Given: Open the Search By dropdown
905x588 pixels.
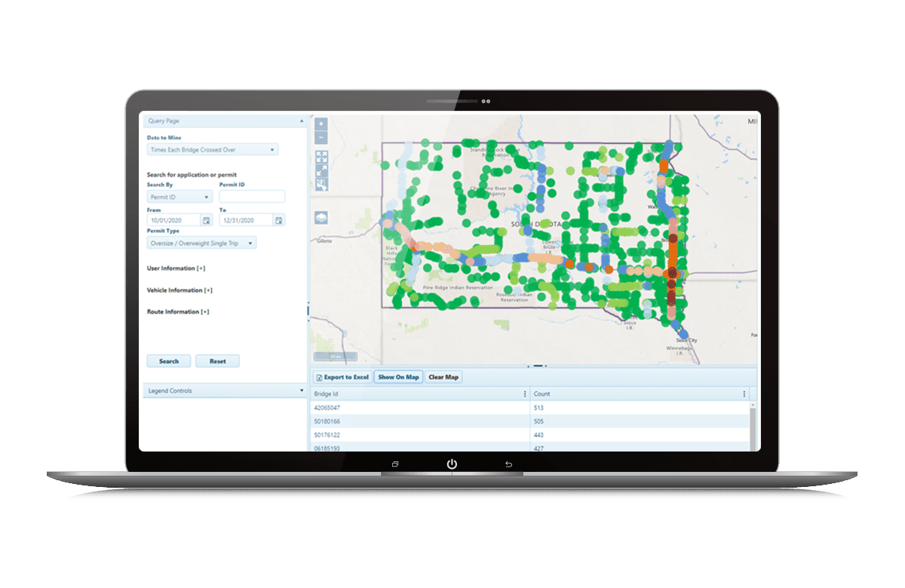Looking at the screenshot, I should 179,198.
